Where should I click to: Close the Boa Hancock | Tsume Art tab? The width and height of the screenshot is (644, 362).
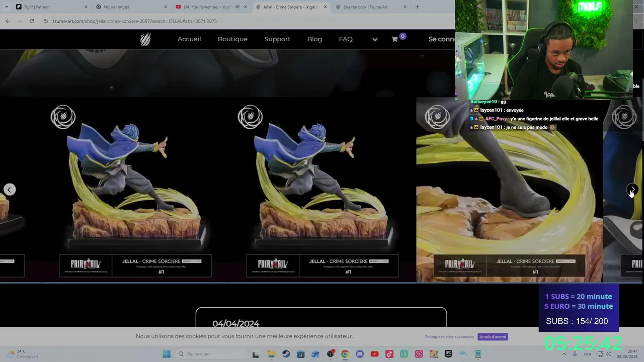(405, 7)
